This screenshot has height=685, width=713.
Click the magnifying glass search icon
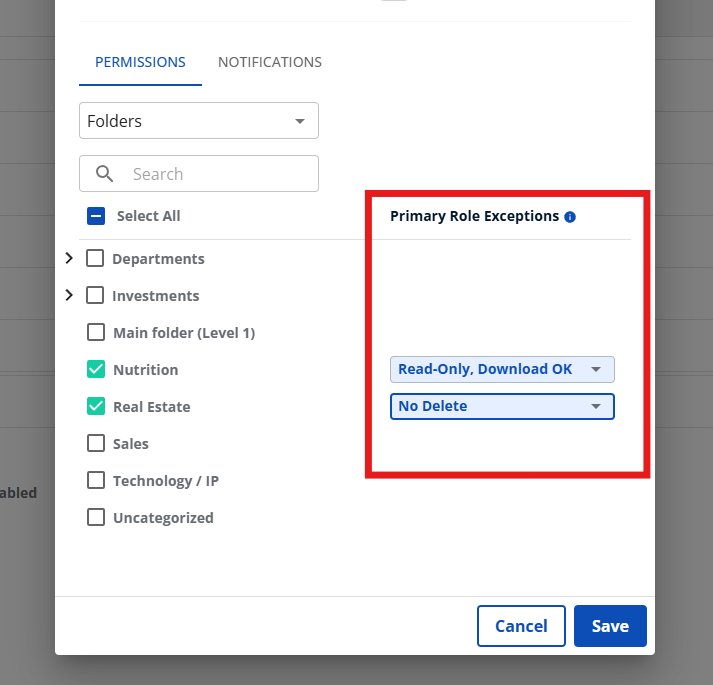coord(105,174)
